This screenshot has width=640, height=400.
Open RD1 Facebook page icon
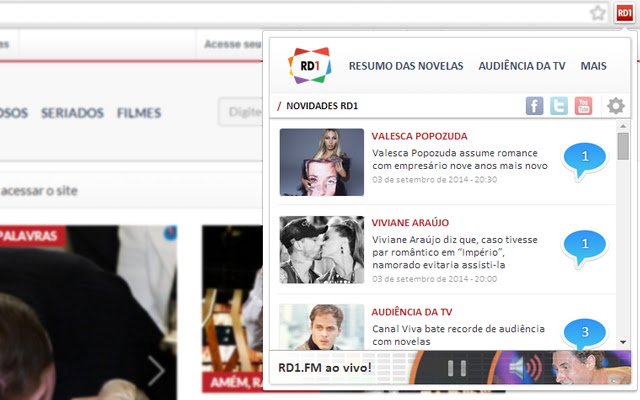pyautogui.click(x=534, y=106)
